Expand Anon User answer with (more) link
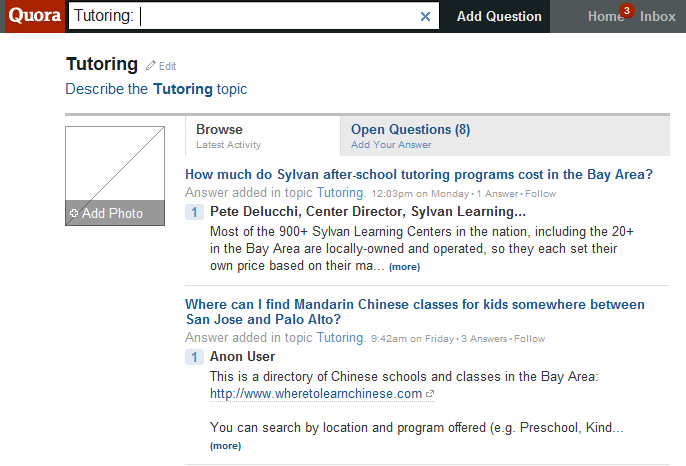 [225, 446]
